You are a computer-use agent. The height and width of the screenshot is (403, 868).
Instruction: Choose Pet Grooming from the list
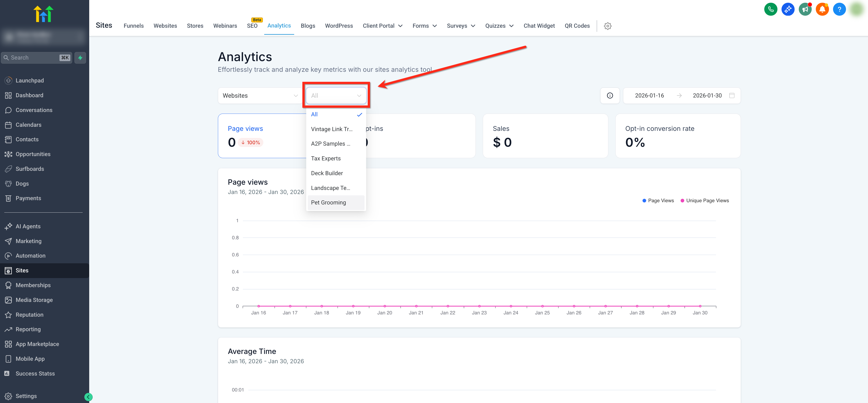(328, 203)
